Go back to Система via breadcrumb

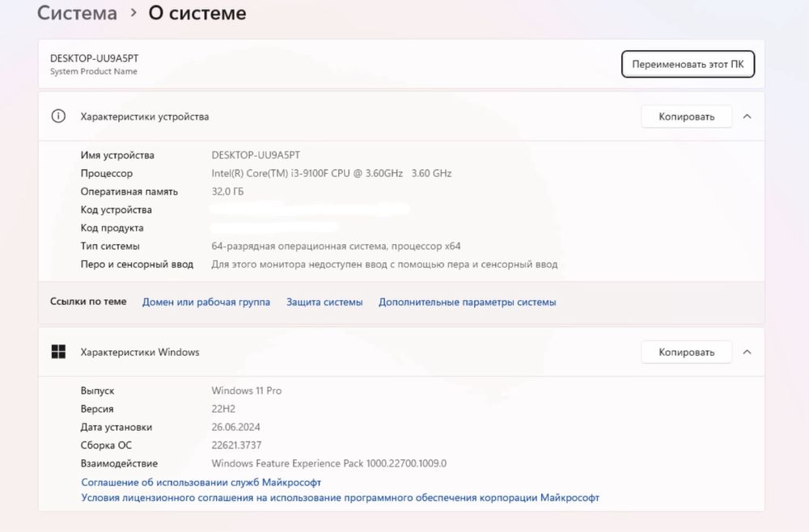point(77,14)
